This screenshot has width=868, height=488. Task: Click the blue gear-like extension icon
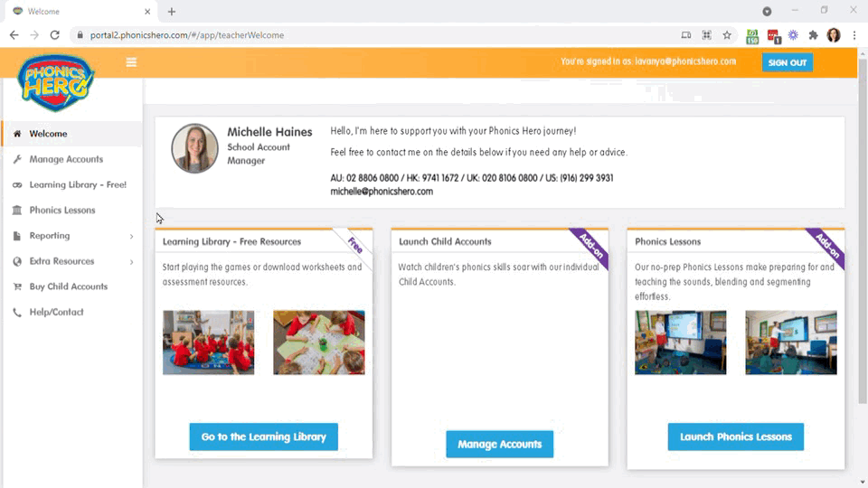(x=793, y=35)
